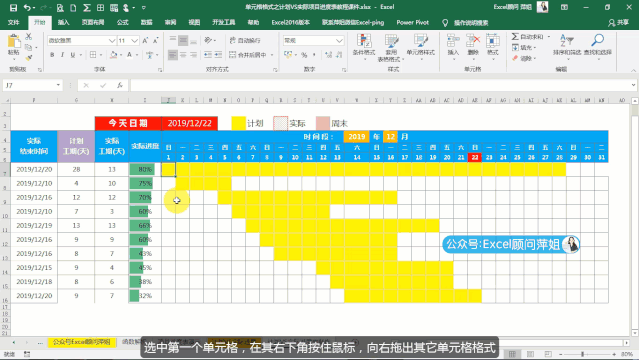This screenshot has width=639, height=360.
Task: Click the Save icon in the quick access toolbar
Action: (13, 7)
